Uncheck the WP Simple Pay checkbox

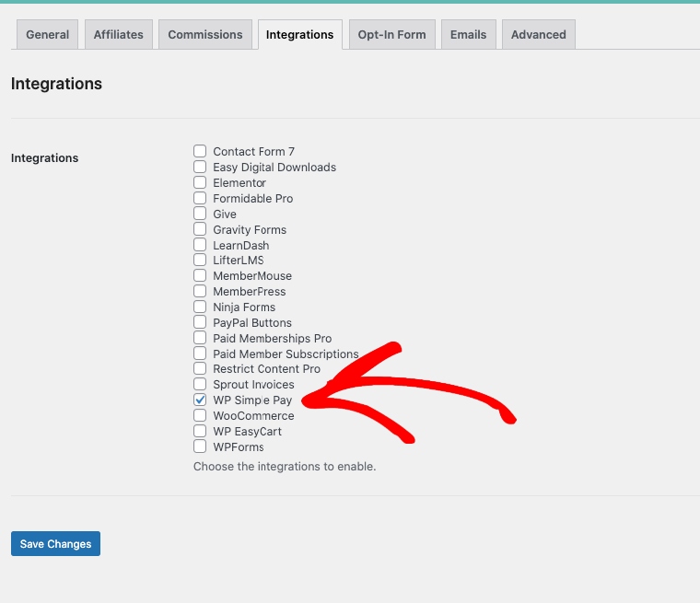(x=200, y=400)
